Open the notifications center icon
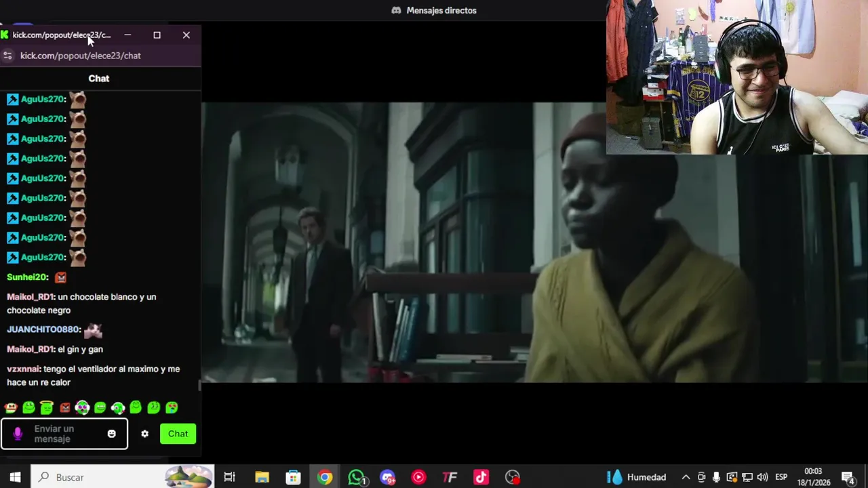 point(848,478)
